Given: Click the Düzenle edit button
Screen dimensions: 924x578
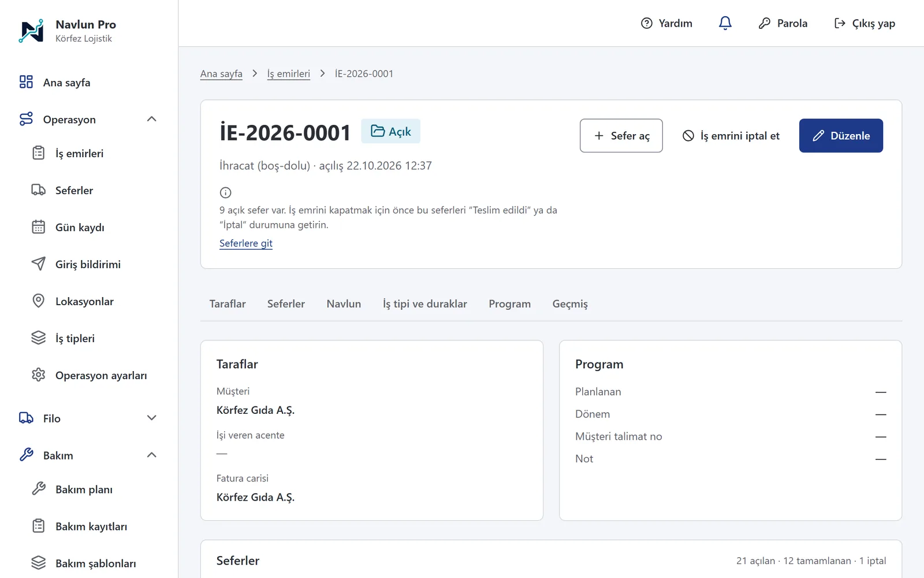Looking at the screenshot, I should (841, 136).
